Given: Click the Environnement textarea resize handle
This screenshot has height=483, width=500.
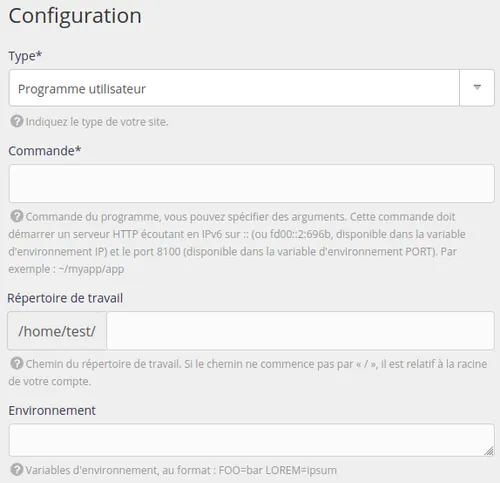Looking at the screenshot, I should coord(489,451).
